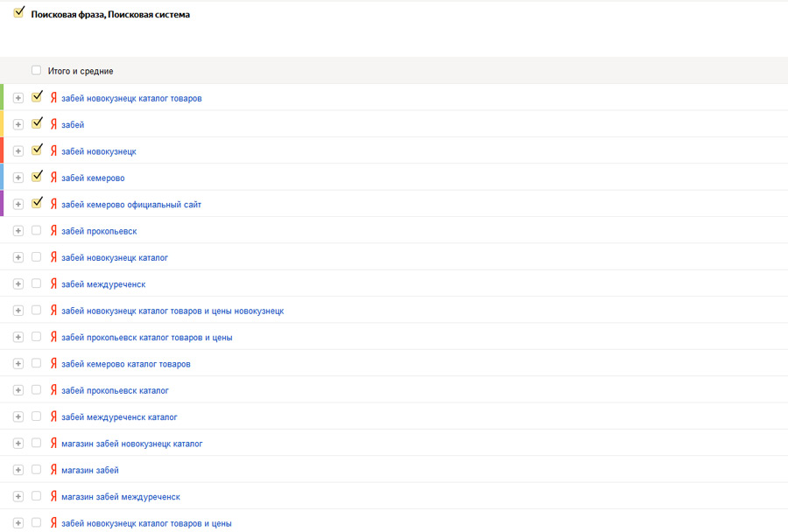
Task: Uncheck the 'забей кемерово' checkbox
Action: tap(36, 177)
